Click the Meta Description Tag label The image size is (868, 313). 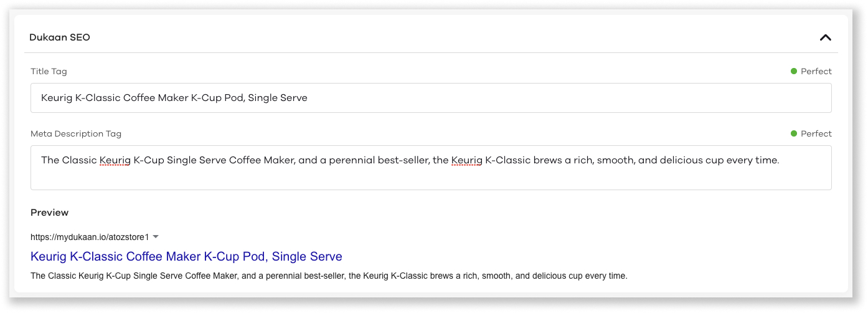76,133
